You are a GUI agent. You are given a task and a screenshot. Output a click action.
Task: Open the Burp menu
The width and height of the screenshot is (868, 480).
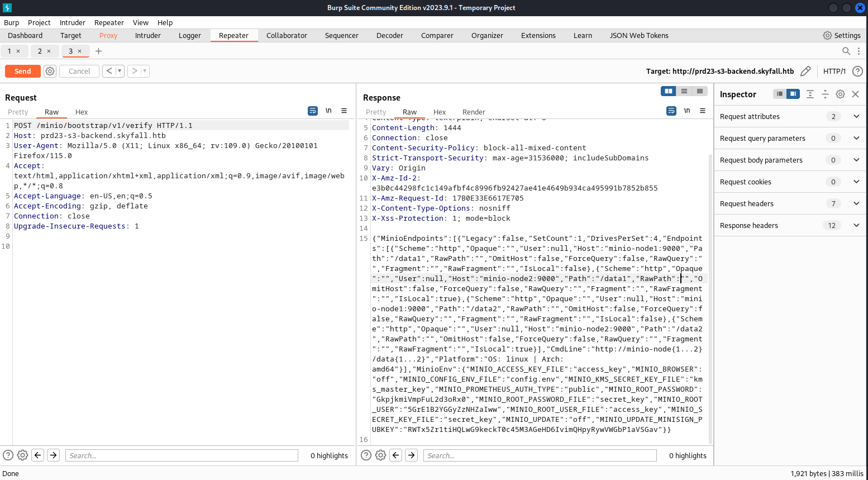tap(12, 22)
